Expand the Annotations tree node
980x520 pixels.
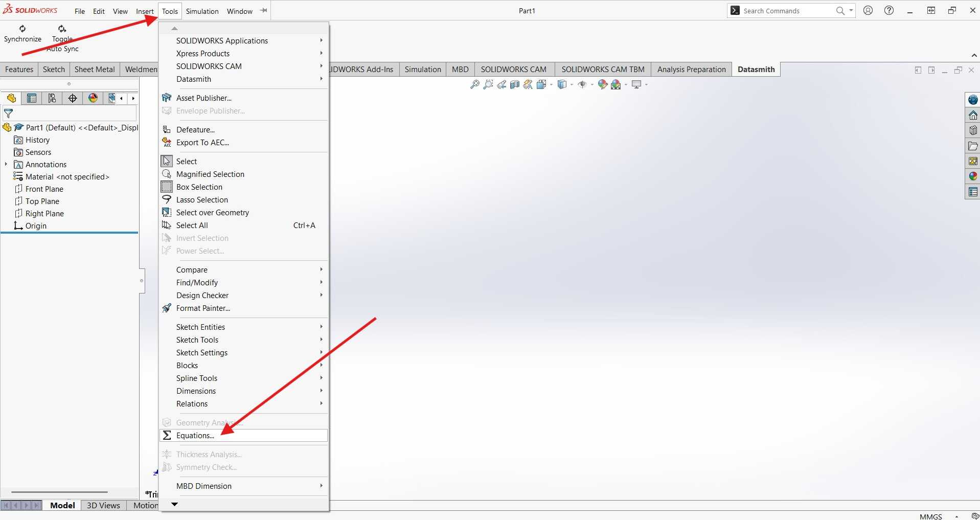[x=6, y=164]
